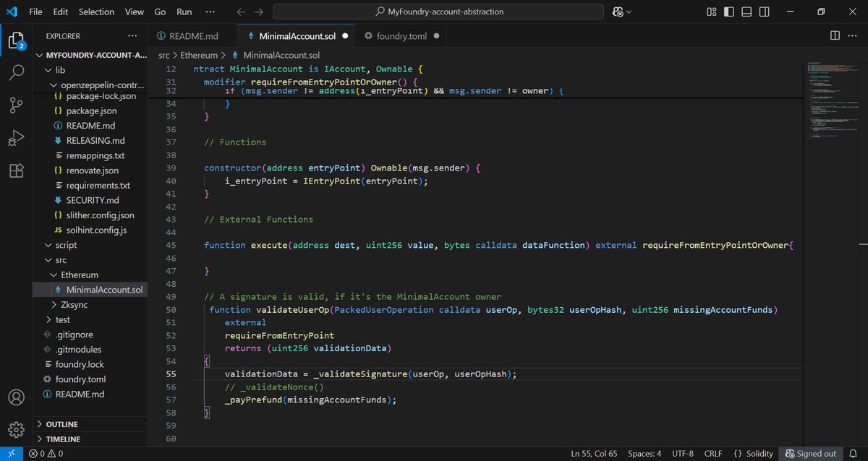The height and width of the screenshot is (461, 868).
Task: Open the Run and Debug view
Action: coord(15,138)
